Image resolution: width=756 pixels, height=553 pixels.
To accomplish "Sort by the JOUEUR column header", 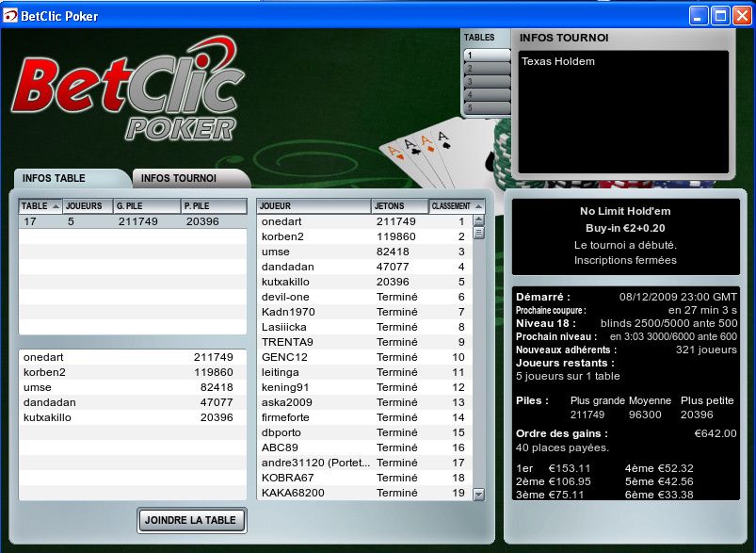I will (x=314, y=206).
